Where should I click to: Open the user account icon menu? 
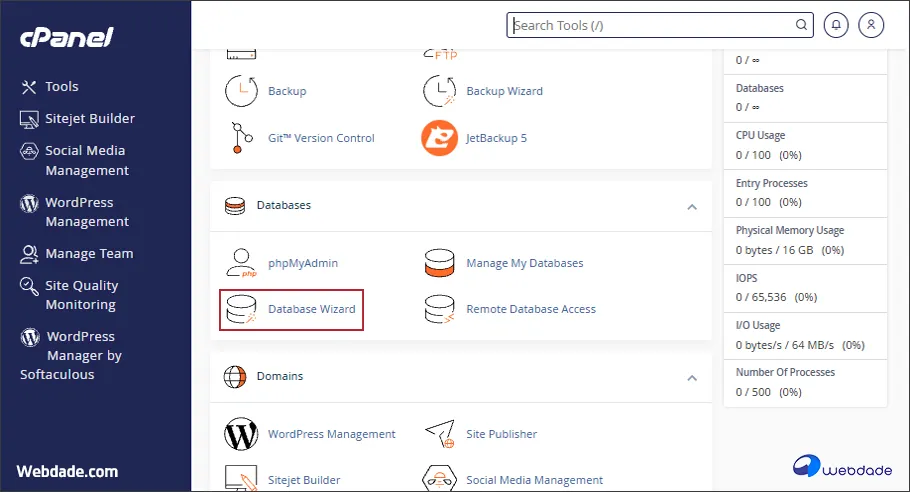(x=871, y=25)
